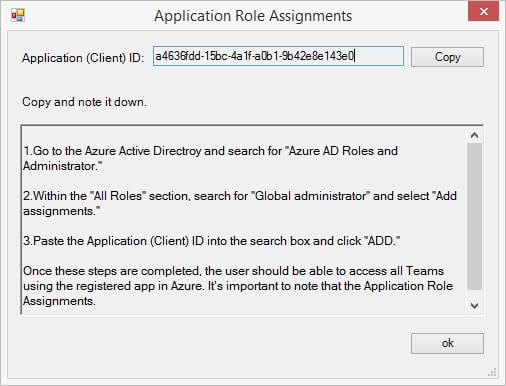The image size is (506, 386).
Task: Confirm the dialog with the ok button
Action: coord(447,343)
